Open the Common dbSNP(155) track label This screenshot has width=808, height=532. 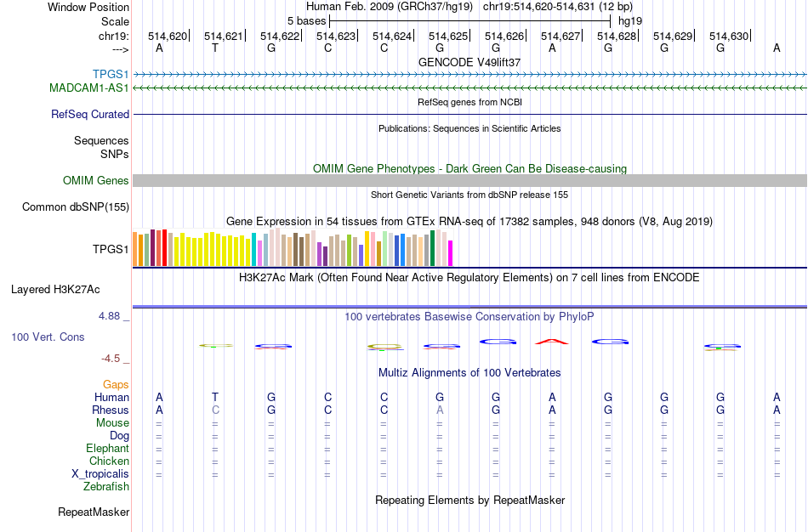click(76, 207)
